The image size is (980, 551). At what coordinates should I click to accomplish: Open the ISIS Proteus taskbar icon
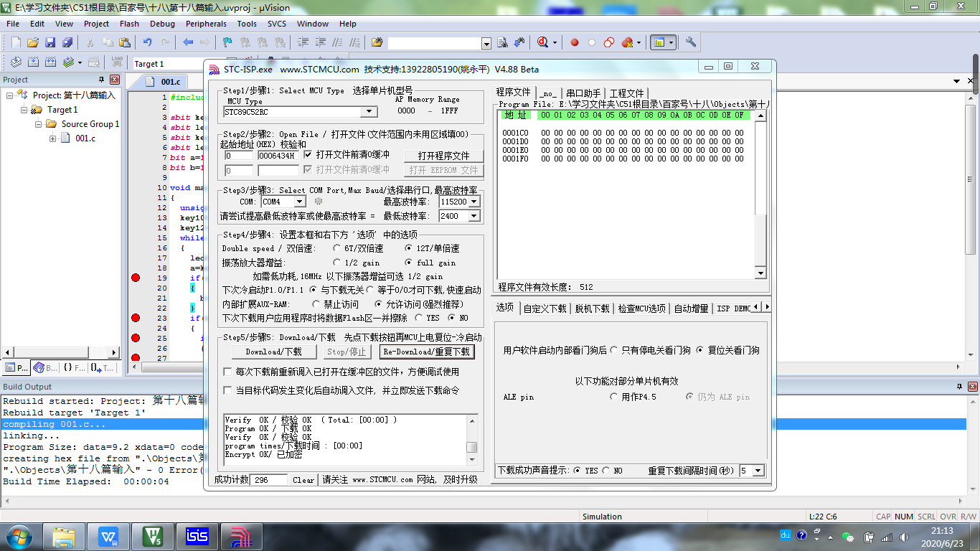(x=196, y=536)
